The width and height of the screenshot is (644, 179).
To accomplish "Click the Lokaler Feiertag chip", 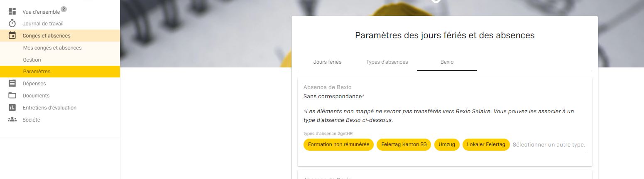I will pyautogui.click(x=486, y=145).
